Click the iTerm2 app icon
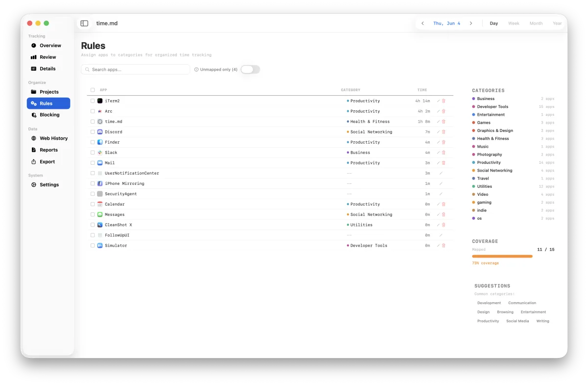Viewport: 588px width, 385px height. point(100,101)
